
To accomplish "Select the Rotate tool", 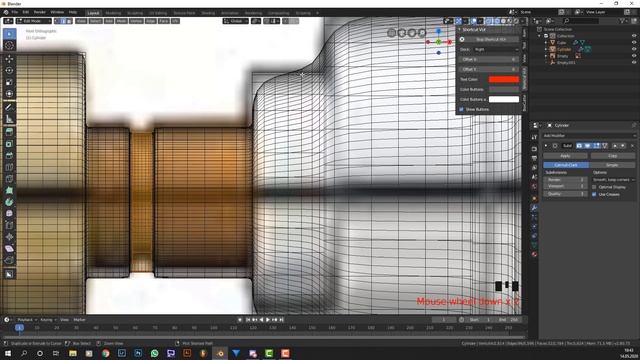I will point(9,70).
